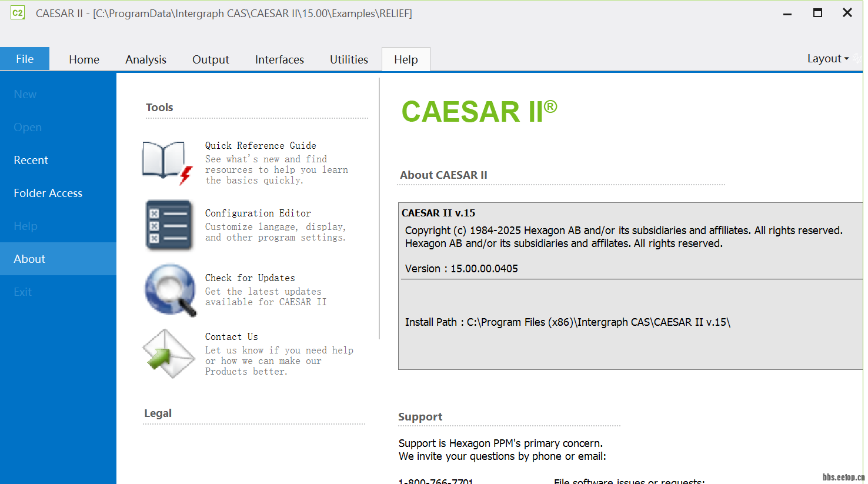Select About in the left sidebar
Viewport: 868px width, 484px height.
coord(29,259)
